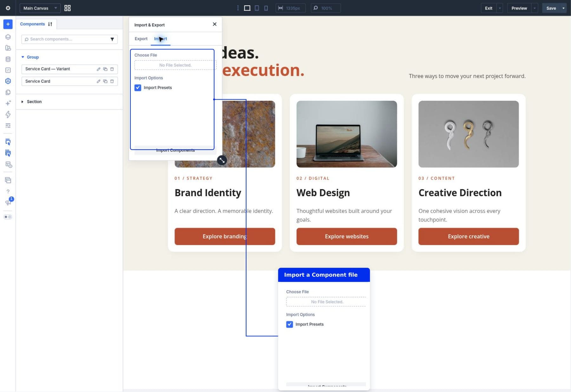Switch to the Export tab
This screenshot has width=571, height=392.
pyautogui.click(x=141, y=39)
